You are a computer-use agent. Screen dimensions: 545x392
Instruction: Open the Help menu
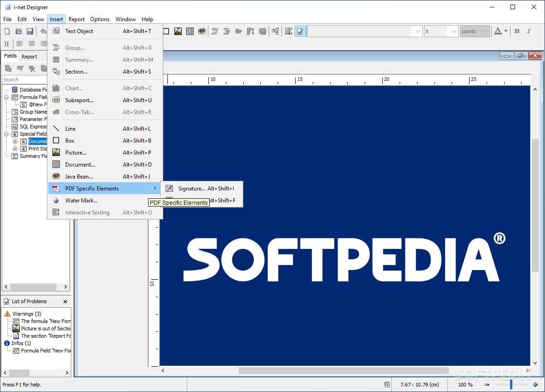(x=147, y=19)
